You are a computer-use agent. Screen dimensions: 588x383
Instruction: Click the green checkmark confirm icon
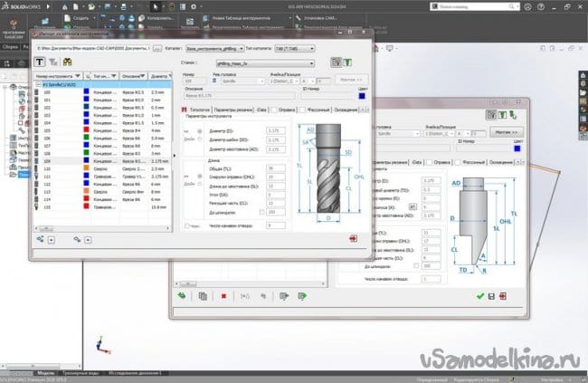[479, 296]
